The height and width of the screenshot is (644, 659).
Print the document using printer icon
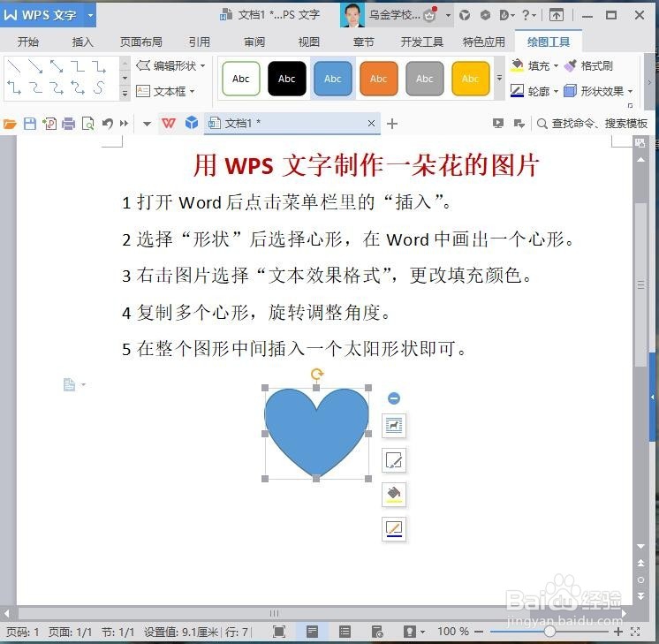pos(68,124)
